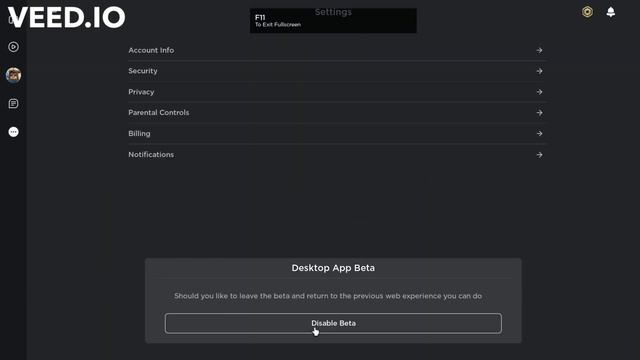
Task: Click the arrow beside Parental Controls
Action: tap(539, 113)
